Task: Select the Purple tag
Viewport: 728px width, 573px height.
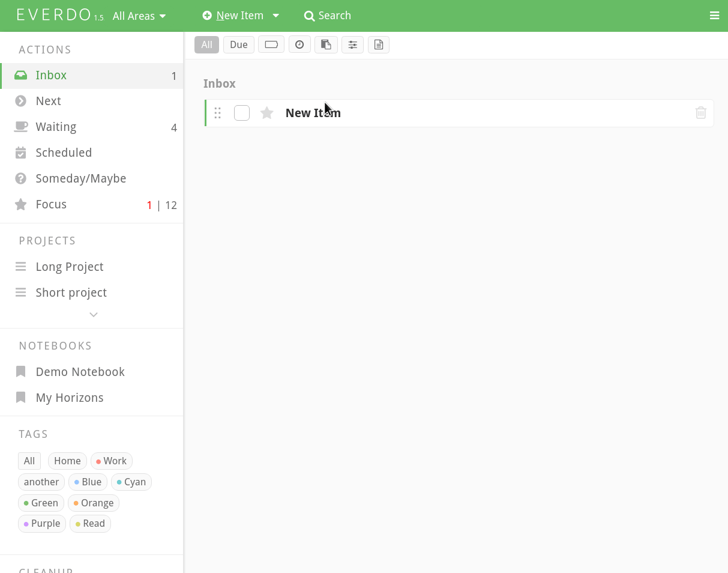Action: point(42,523)
